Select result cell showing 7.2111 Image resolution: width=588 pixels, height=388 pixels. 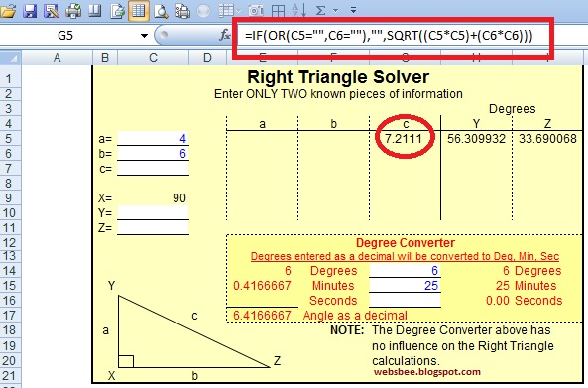[405, 139]
